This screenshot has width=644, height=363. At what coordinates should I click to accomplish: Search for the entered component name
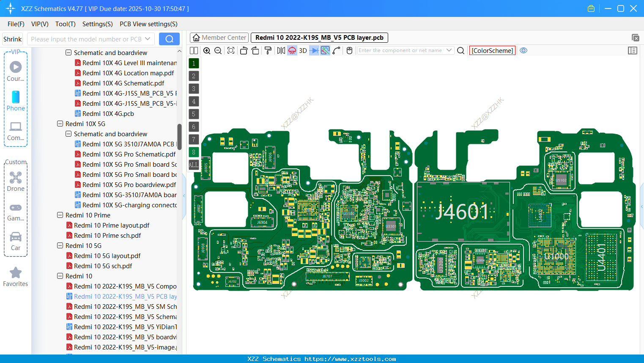coord(461,50)
